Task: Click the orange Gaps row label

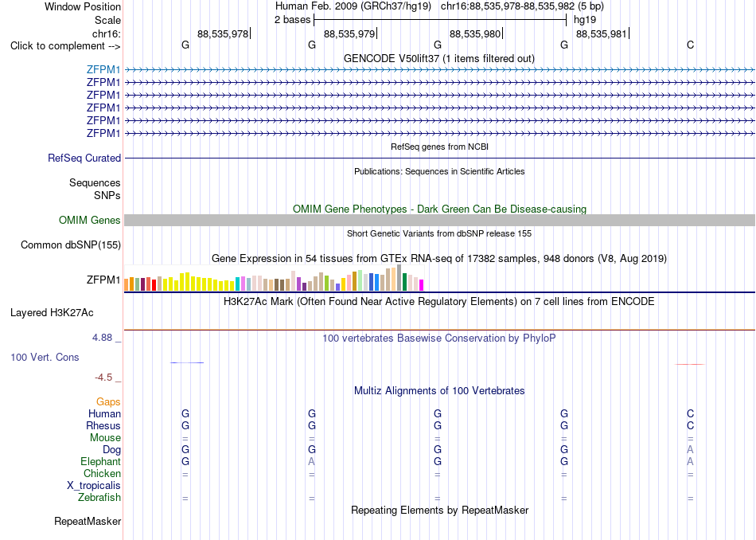Action: [108, 401]
